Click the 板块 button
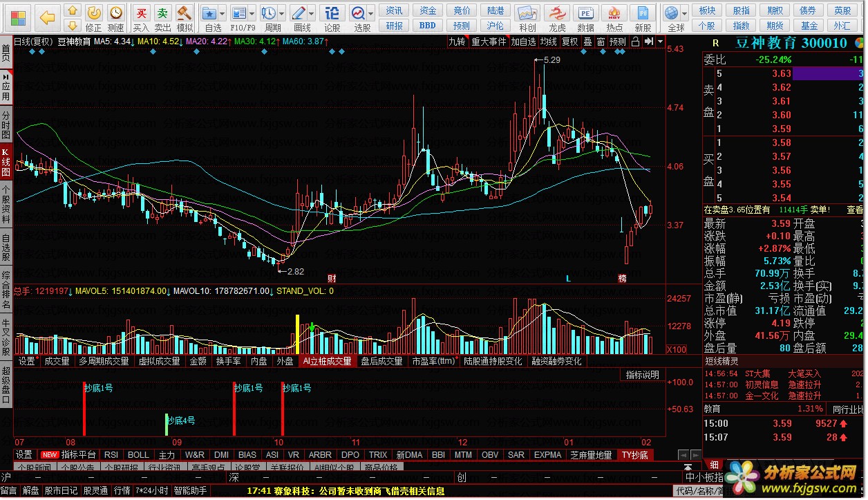The width and height of the screenshot is (868, 500). tap(707, 10)
